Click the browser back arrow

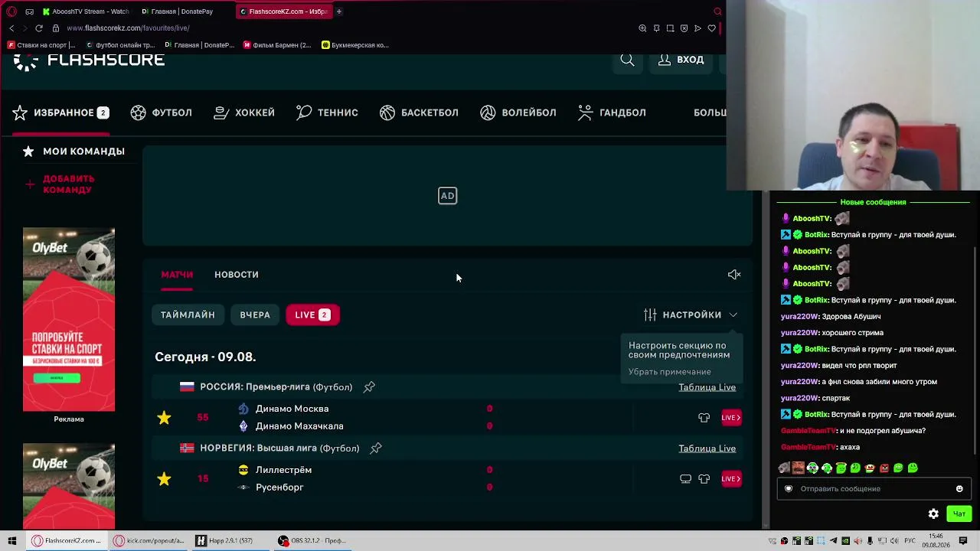pyautogui.click(x=11, y=28)
